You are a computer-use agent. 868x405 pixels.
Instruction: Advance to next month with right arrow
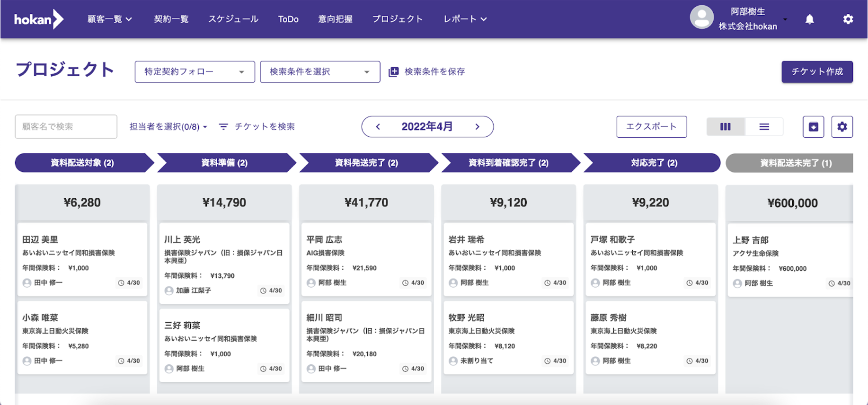pos(477,127)
